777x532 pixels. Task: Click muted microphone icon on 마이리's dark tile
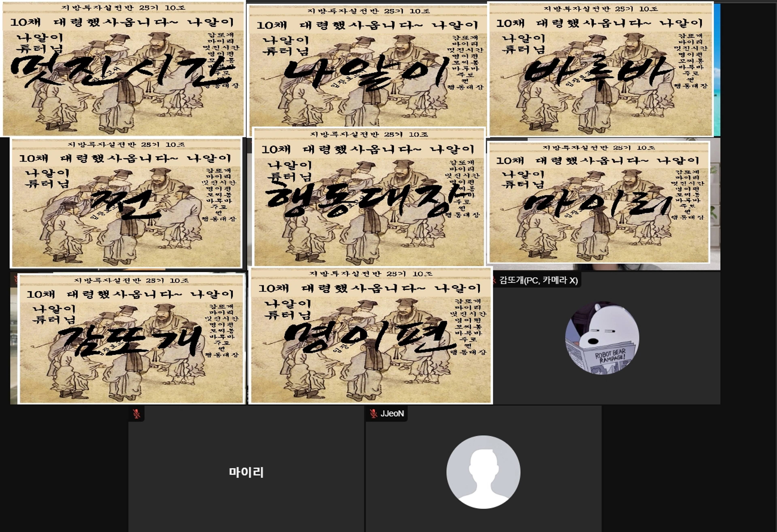136,414
